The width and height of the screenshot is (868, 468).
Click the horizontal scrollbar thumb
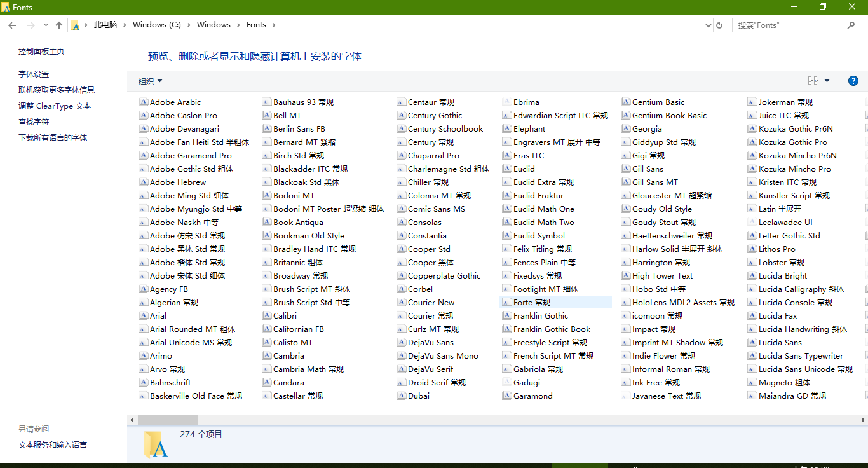click(x=168, y=420)
